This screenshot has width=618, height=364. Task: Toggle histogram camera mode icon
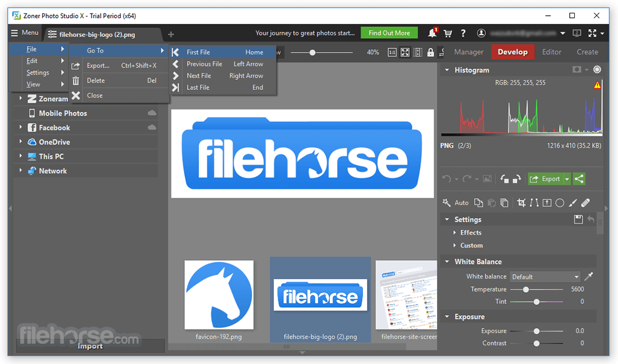pyautogui.click(x=576, y=70)
